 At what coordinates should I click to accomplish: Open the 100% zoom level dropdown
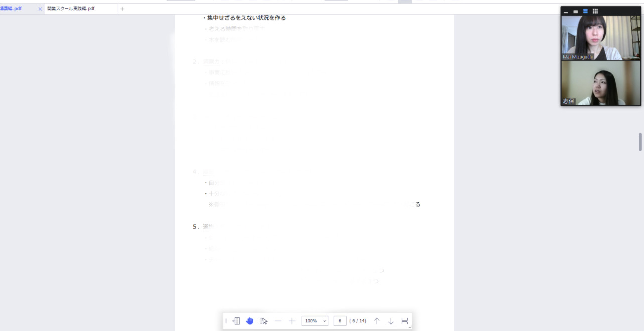tap(315, 321)
